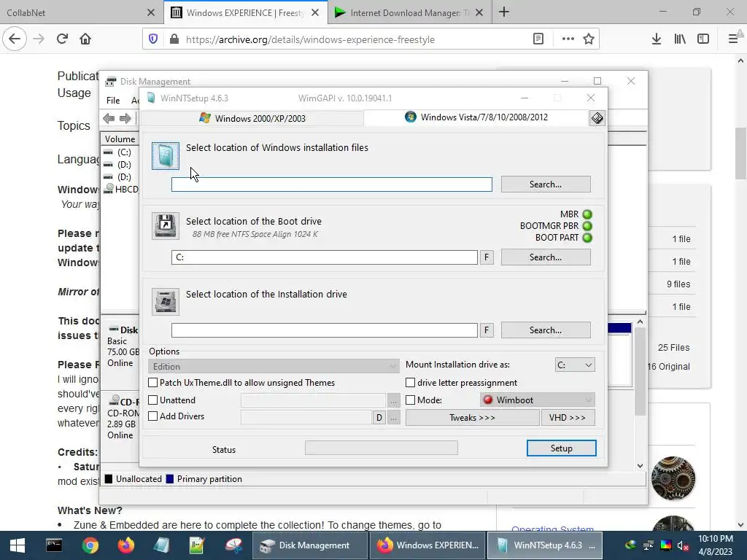Click the Disk Management forward arrow

pos(125,118)
